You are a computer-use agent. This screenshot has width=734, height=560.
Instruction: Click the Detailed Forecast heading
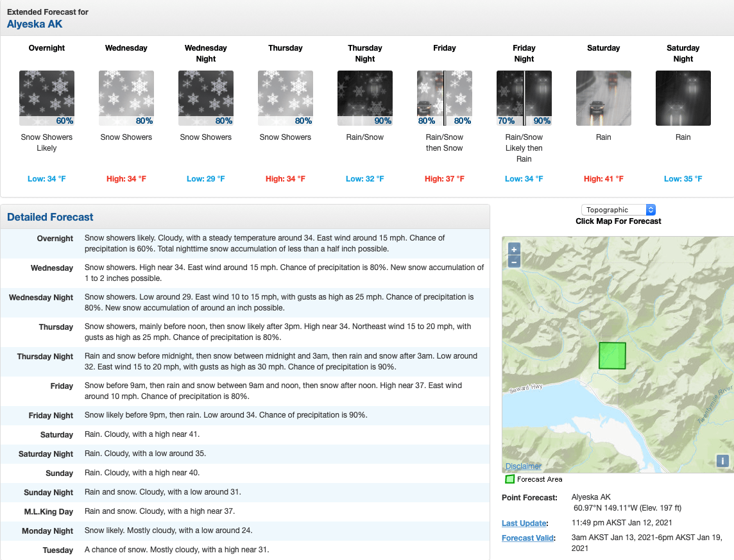click(50, 217)
